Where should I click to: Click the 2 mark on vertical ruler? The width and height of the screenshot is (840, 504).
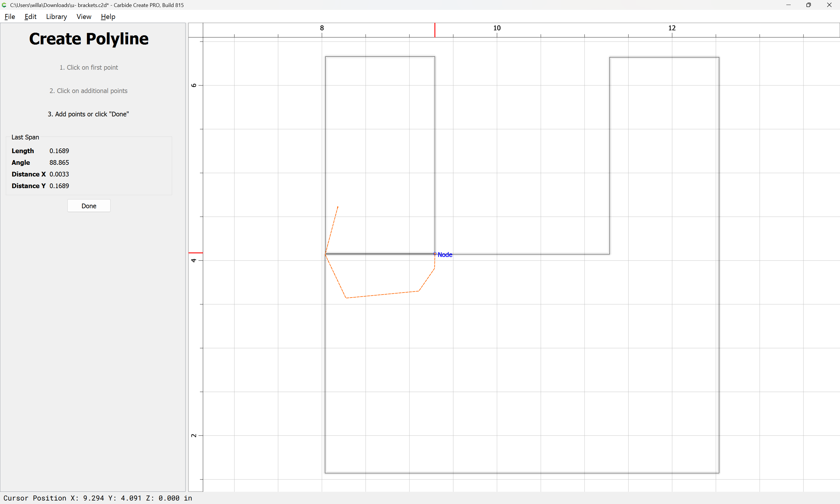194,435
